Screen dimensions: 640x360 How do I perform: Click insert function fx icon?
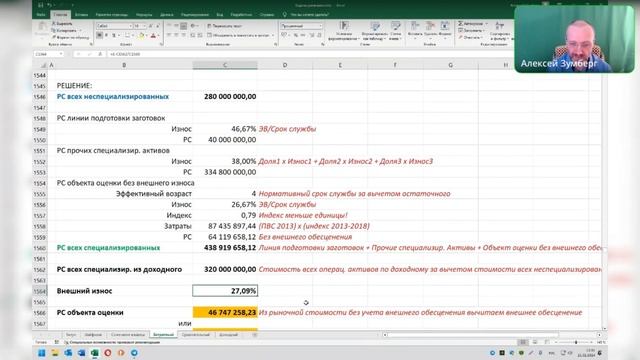pos(100,54)
